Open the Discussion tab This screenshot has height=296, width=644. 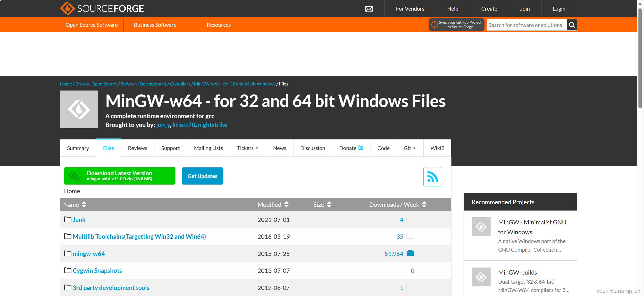(312, 148)
